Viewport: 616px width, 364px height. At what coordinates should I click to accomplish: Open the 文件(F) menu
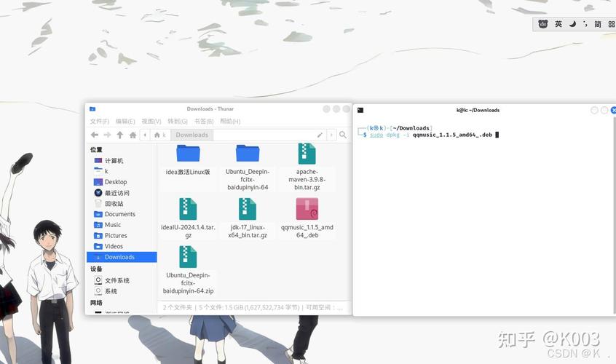coord(100,122)
